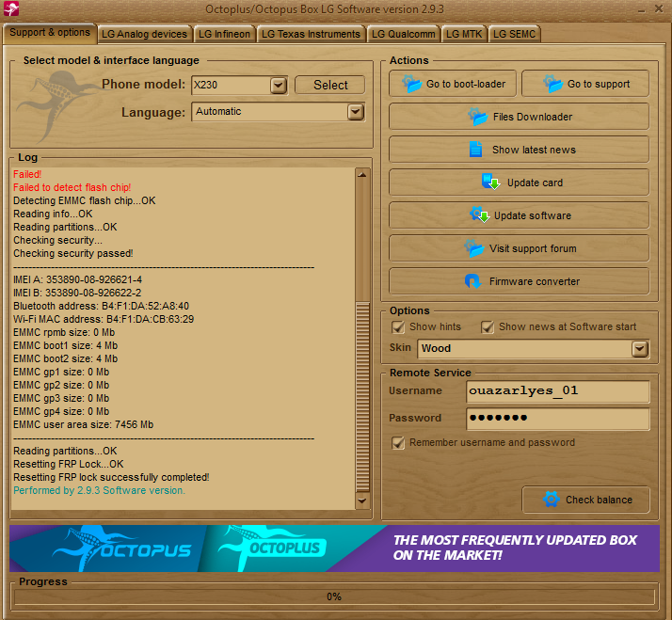Switch to LG Analog devices tab

click(144, 34)
